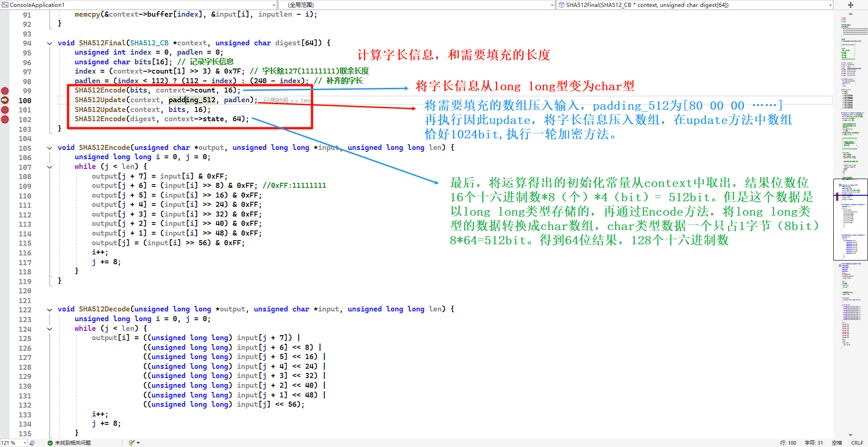Click the split editor window icon
Viewport: 868px width, 447px height.
coord(850,5)
